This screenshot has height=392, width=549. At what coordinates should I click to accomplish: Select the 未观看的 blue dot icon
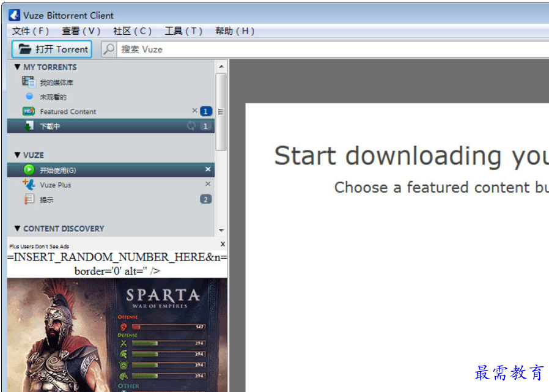29,96
